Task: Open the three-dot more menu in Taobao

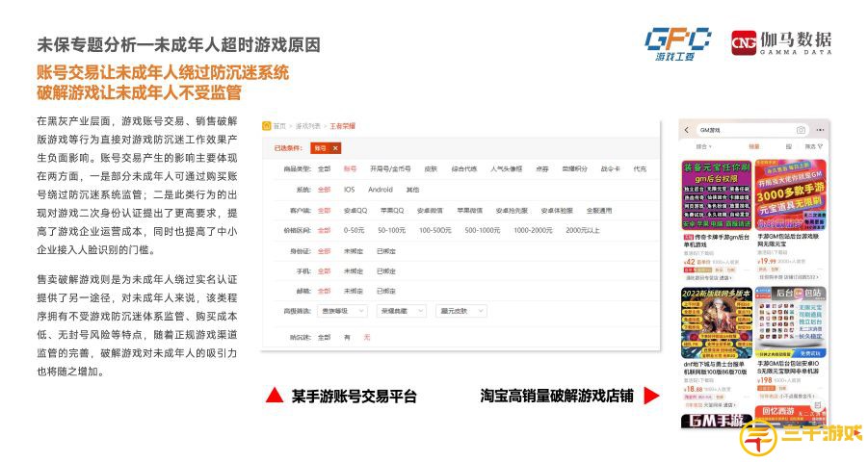Action: (820, 130)
